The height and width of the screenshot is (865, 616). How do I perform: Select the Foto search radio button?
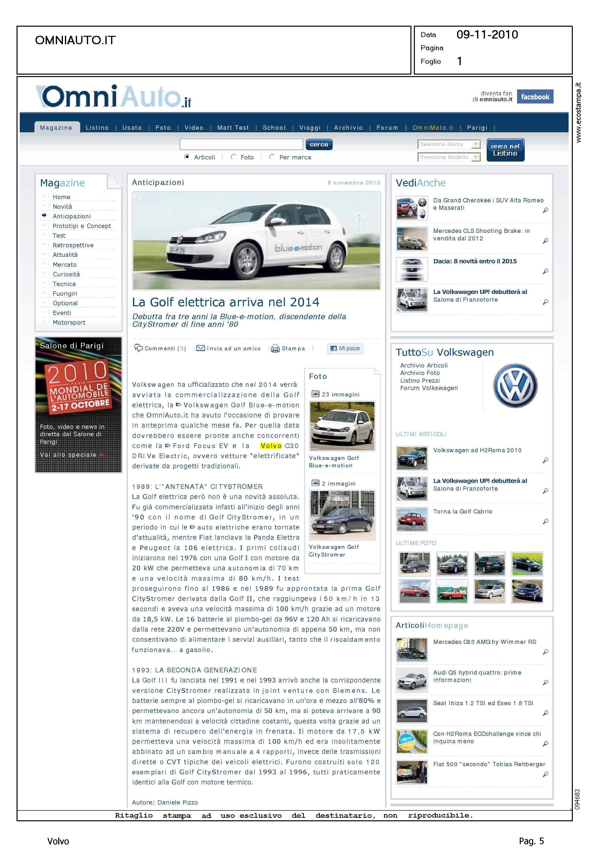(233, 157)
